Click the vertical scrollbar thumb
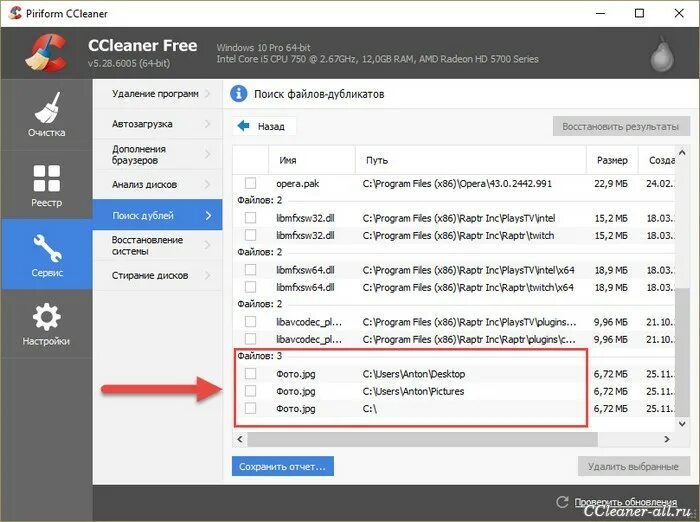This screenshot has width=700, height=522. tap(682, 352)
